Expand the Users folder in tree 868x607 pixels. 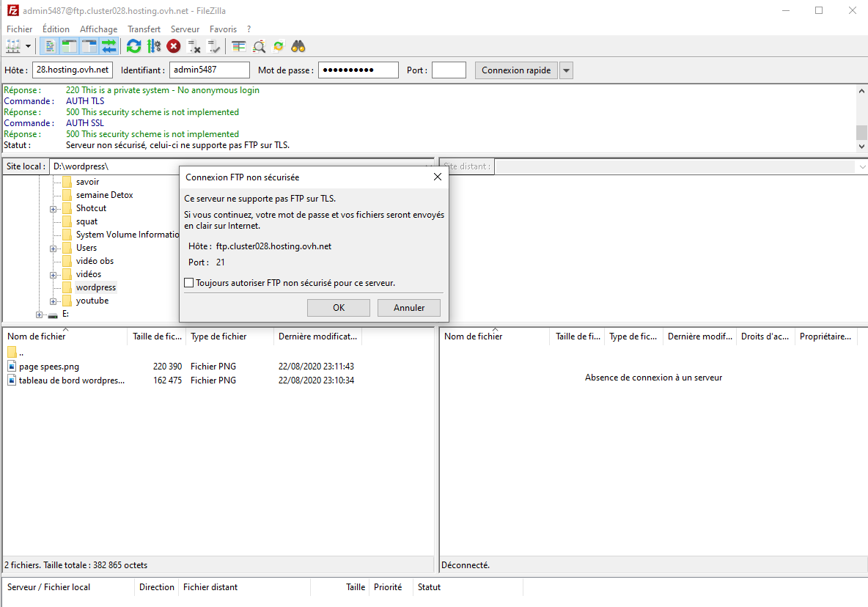(x=54, y=249)
